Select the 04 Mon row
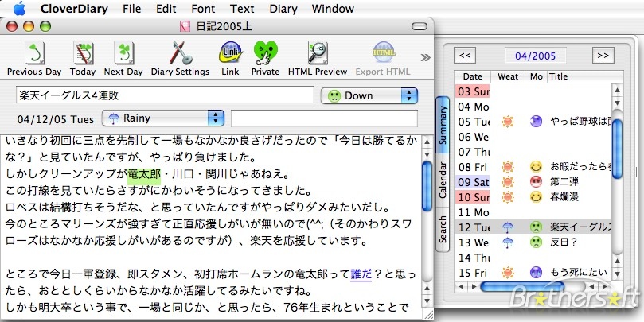This screenshot has height=322, width=644. coord(533,107)
